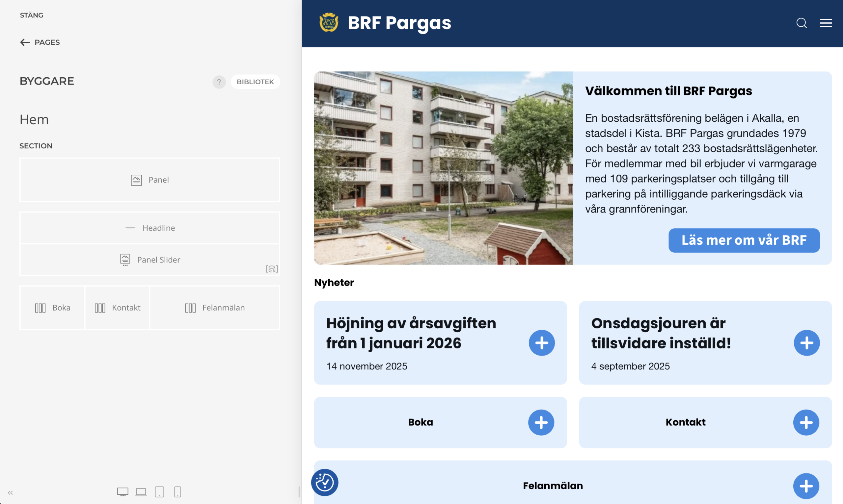Image resolution: width=843 pixels, height=504 pixels.
Task: Expand the Boka card plus button
Action: [541, 422]
